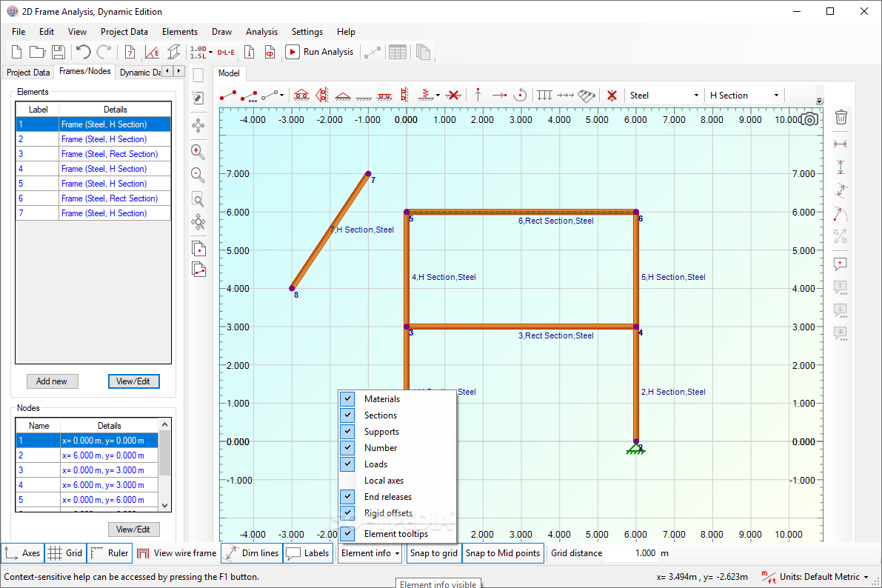This screenshot has width=882, height=588.
Task: Switch to the Dynamic Data tab
Action: pyautogui.click(x=140, y=73)
